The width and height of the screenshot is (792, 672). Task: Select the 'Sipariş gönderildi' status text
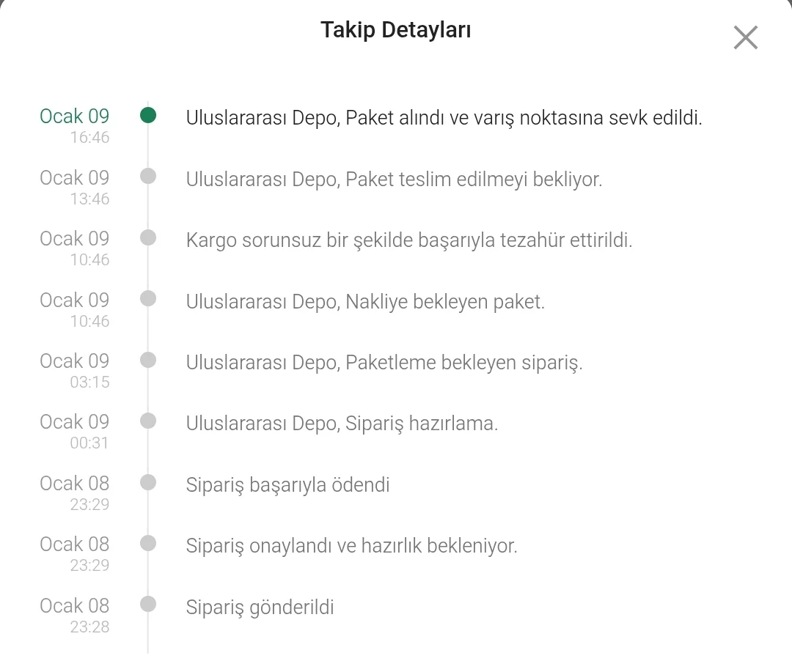[x=260, y=608]
